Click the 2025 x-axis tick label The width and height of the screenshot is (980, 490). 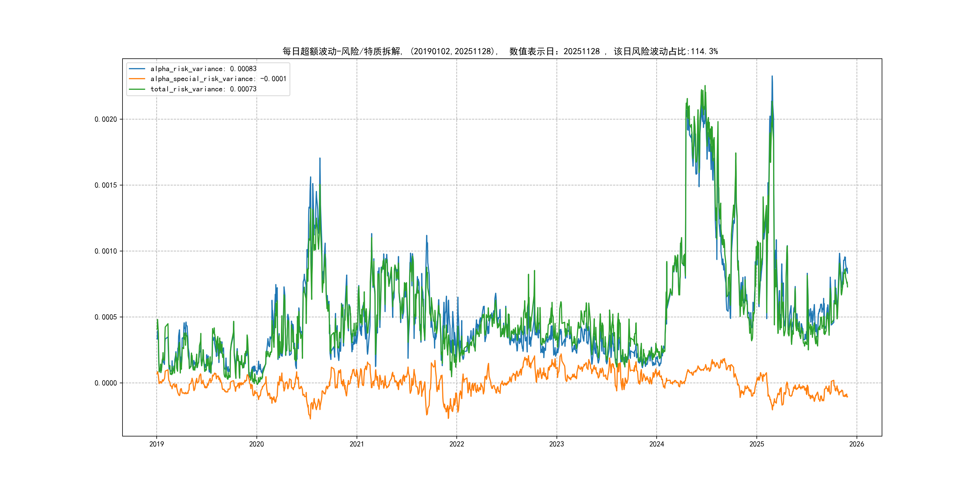coord(757,444)
